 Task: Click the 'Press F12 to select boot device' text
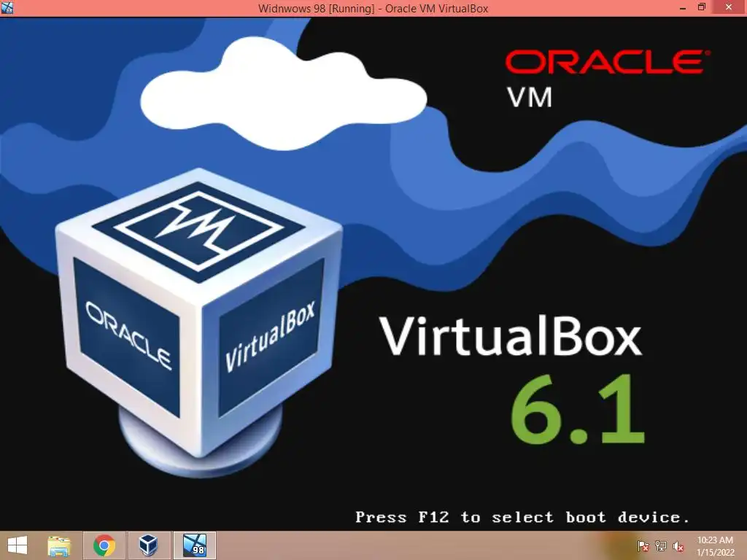coord(522,517)
